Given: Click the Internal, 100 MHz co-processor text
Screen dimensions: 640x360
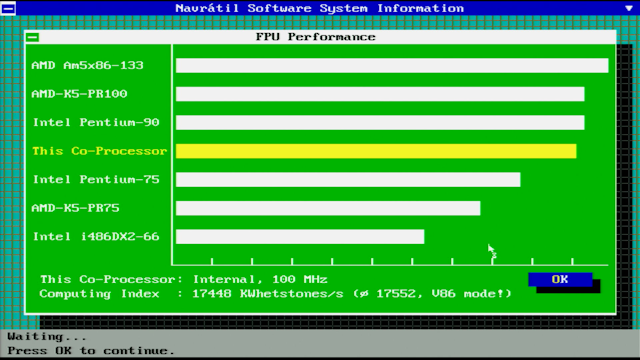Looking at the screenshot, I should [260, 280].
